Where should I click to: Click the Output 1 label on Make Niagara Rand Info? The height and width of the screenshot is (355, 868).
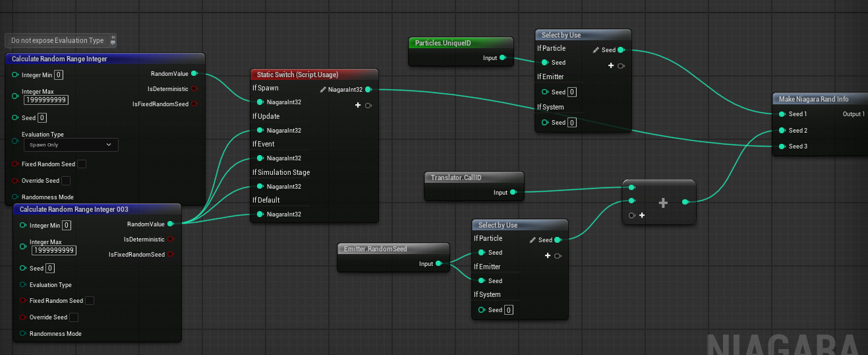click(854, 114)
